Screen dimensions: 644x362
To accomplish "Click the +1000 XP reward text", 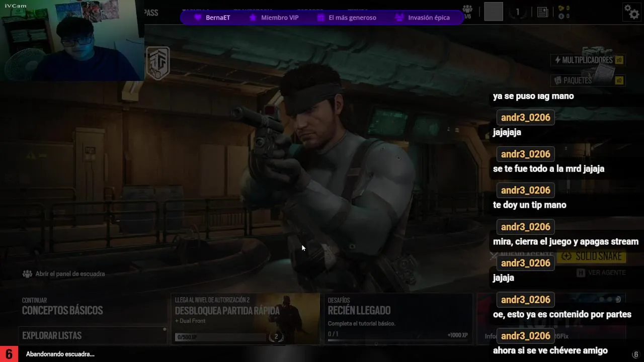I will tap(457, 335).
